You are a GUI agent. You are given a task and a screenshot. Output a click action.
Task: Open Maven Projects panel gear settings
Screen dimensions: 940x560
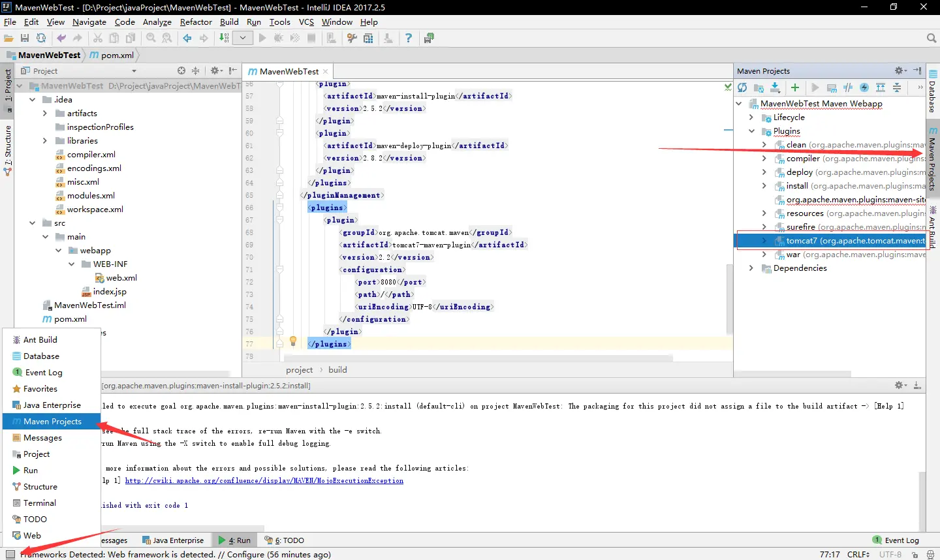pos(900,70)
